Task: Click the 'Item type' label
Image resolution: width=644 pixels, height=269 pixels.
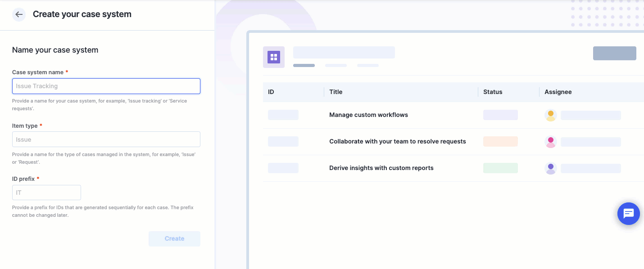Action: 25,126
